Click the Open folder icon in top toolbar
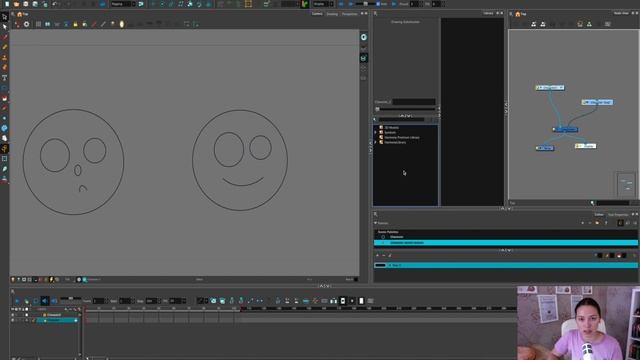Image resolution: width=640 pixels, height=360 pixels. pyautogui.click(x=16, y=4)
